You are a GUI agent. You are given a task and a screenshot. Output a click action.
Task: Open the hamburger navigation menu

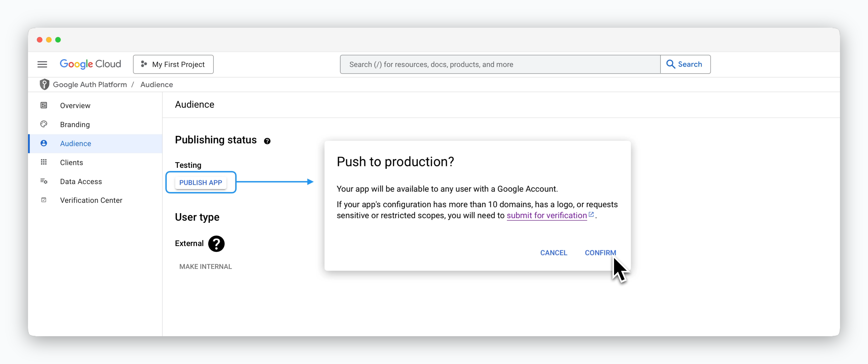(42, 64)
